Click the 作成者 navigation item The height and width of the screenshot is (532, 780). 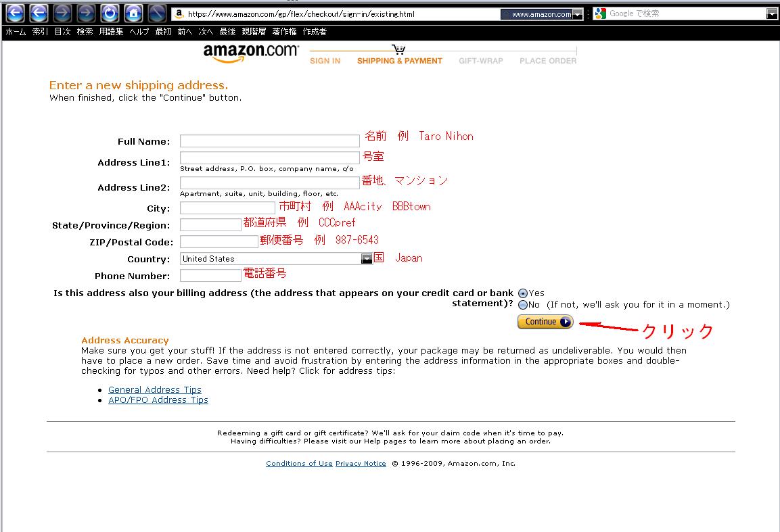[315, 32]
